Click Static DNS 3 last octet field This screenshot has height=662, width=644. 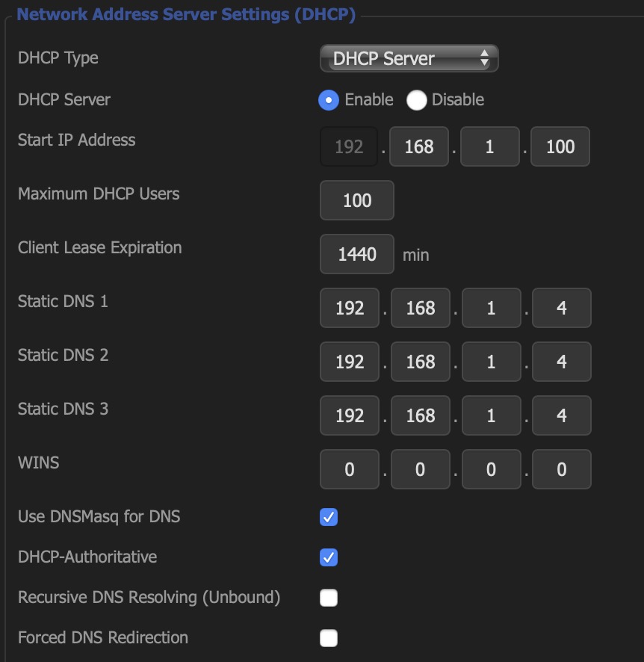(x=562, y=415)
